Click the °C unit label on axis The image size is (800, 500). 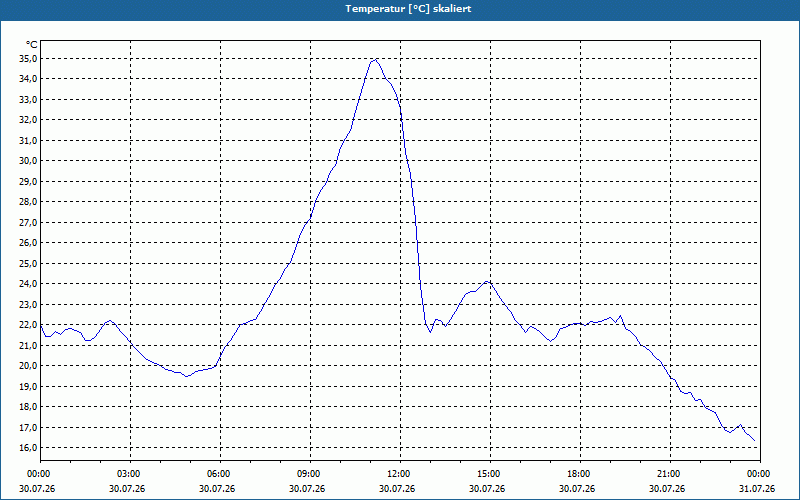[x=32, y=45]
